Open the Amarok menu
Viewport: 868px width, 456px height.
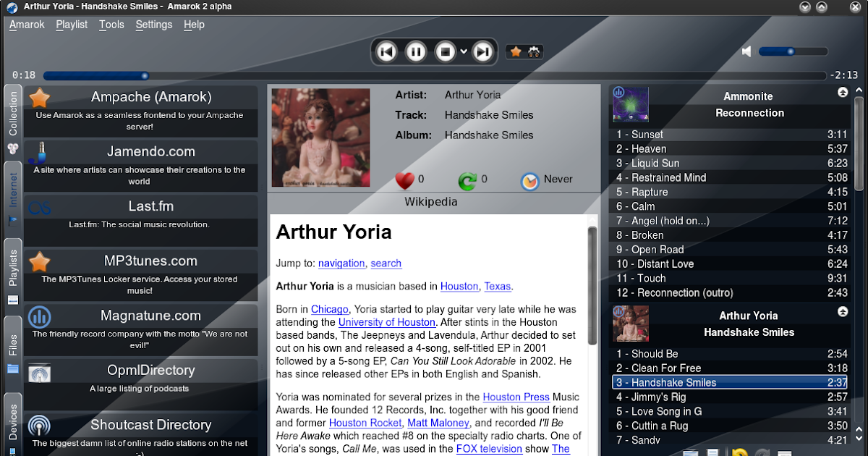pos(27,25)
